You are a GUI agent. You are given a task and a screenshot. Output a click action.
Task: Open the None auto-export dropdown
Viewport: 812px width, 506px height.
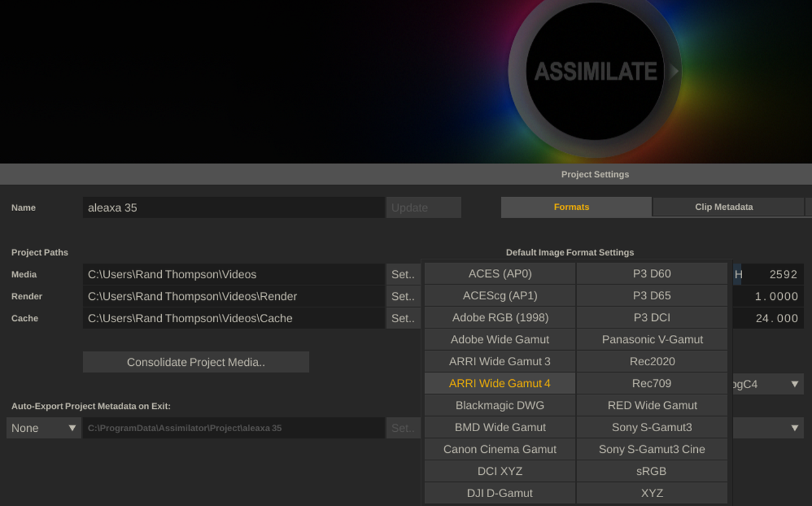click(44, 428)
